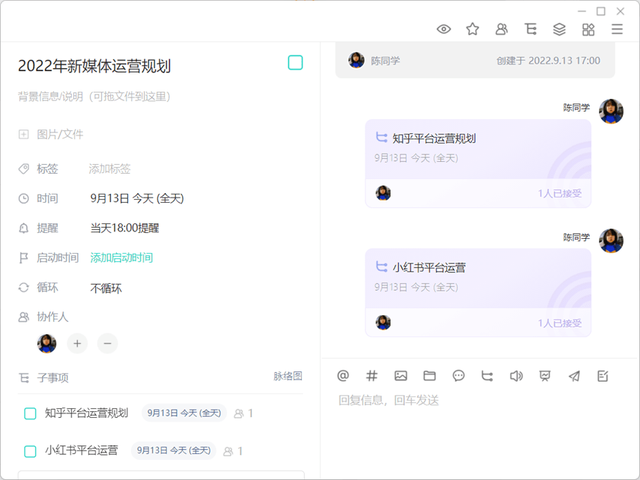Open subtask tree icon in top toolbar

click(x=531, y=29)
